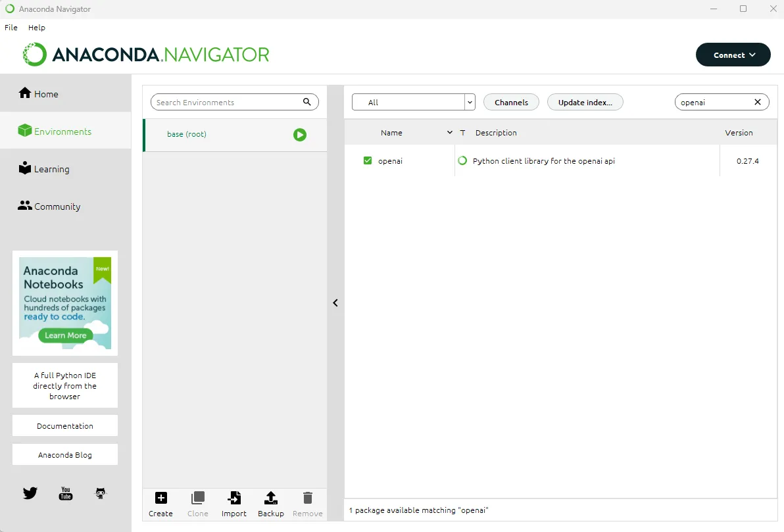Sort packages by Name
Image resolution: width=784 pixels, height=532 pixels.
point(391,133)
